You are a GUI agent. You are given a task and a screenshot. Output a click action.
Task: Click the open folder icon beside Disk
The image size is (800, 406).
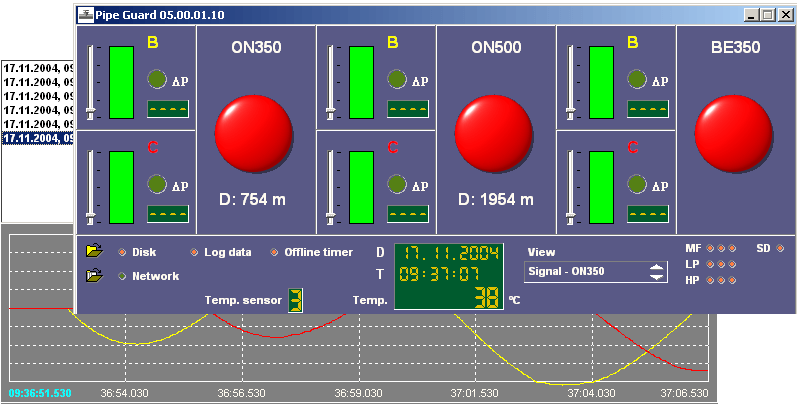point(95,251)
